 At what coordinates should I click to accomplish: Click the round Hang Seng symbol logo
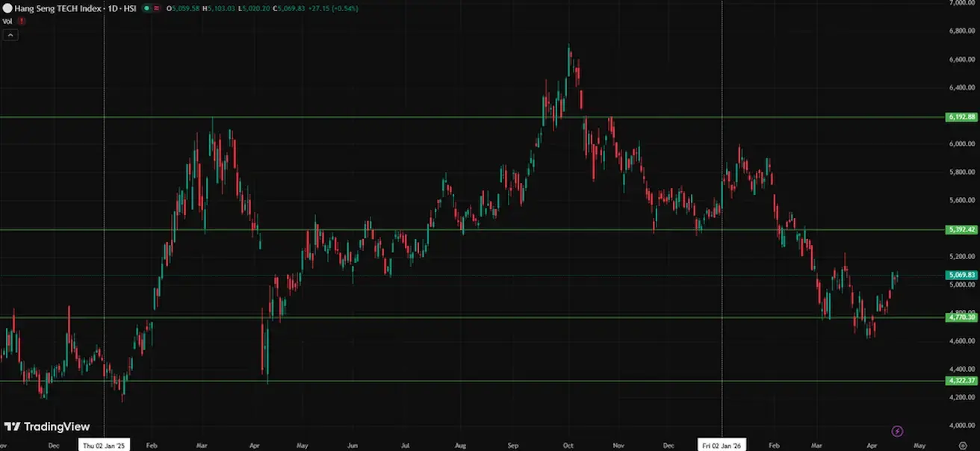click(x=7, y=9)
